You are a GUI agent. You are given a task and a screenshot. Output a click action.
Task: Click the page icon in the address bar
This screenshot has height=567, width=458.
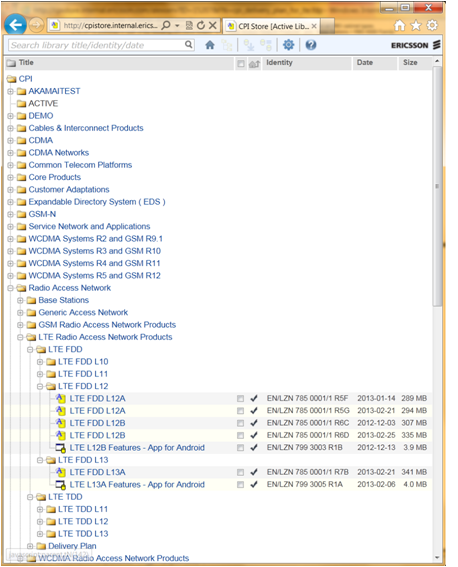tap(55, 25)
